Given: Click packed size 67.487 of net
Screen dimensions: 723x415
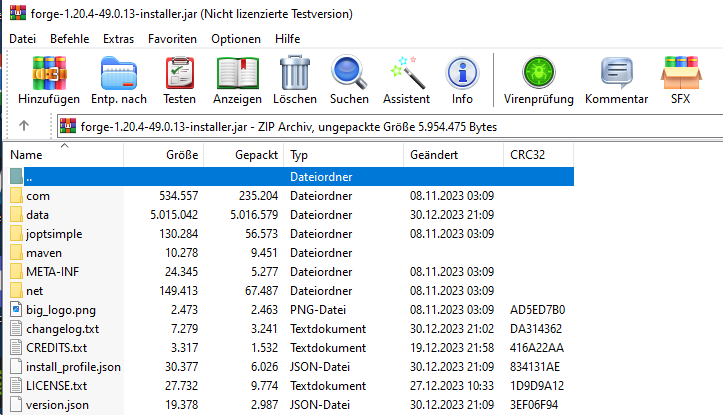Looking at the screenshot, I should (261, 290).
